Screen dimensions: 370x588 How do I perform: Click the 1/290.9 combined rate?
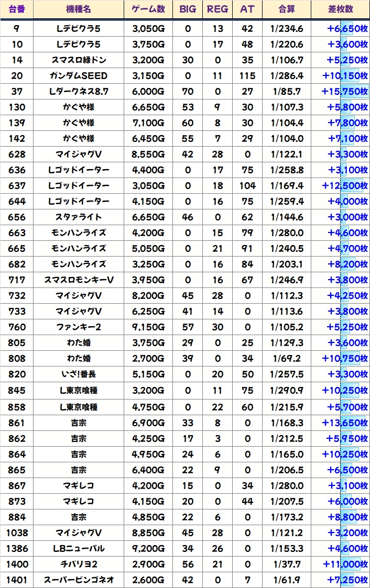pyautogui.click(x=287, y=391)
